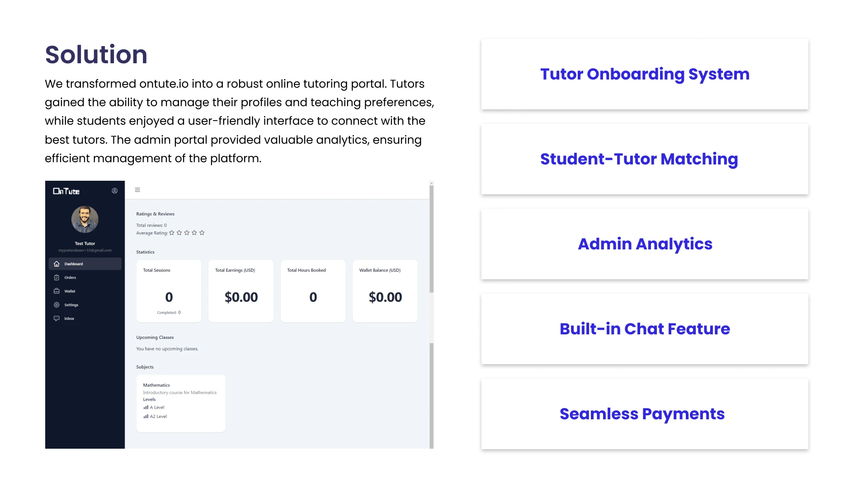Select the Seamless Payments card
Image resolution: width=868 pixels, height=488 pixels.
[645, 414]
